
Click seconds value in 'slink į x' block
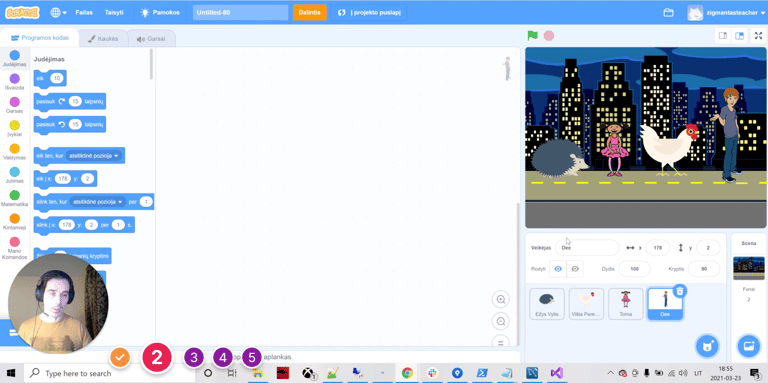tap(118, 225)
